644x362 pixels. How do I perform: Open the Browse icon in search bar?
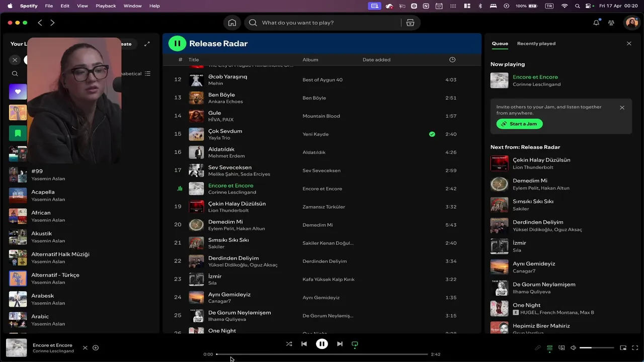(410, 23)
